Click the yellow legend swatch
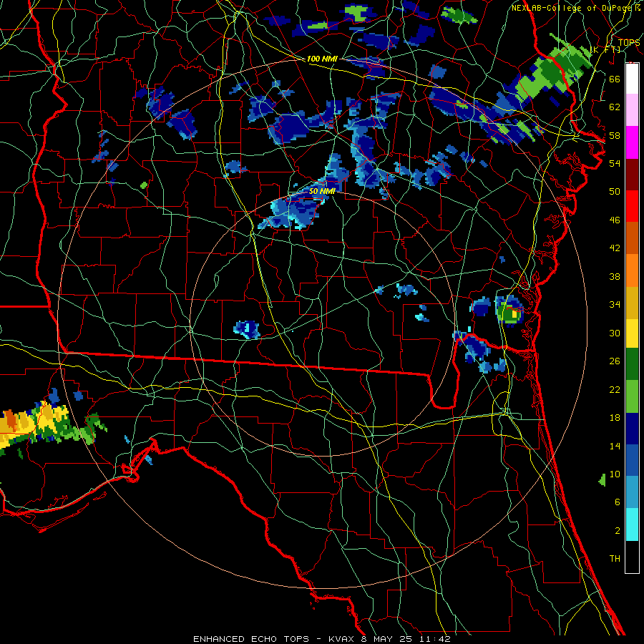Screen dimensions: 644x644 tap(632, 333)
